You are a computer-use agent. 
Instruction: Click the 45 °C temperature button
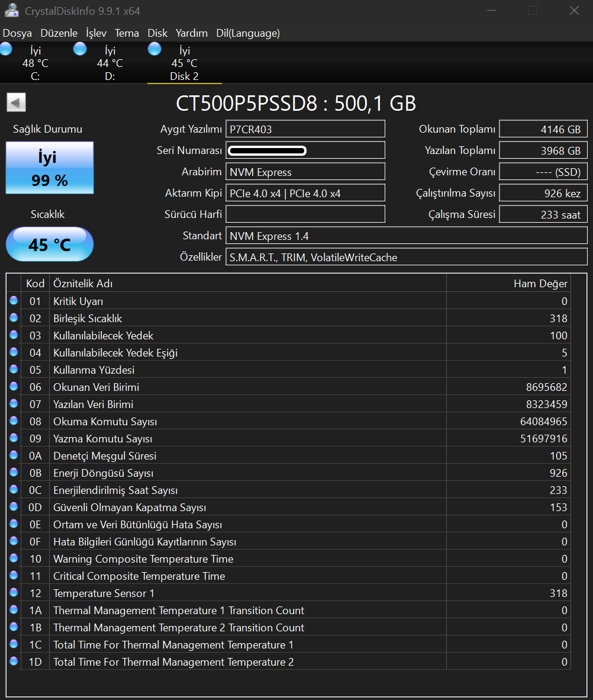pyautogui.click(x=50, y=244)
